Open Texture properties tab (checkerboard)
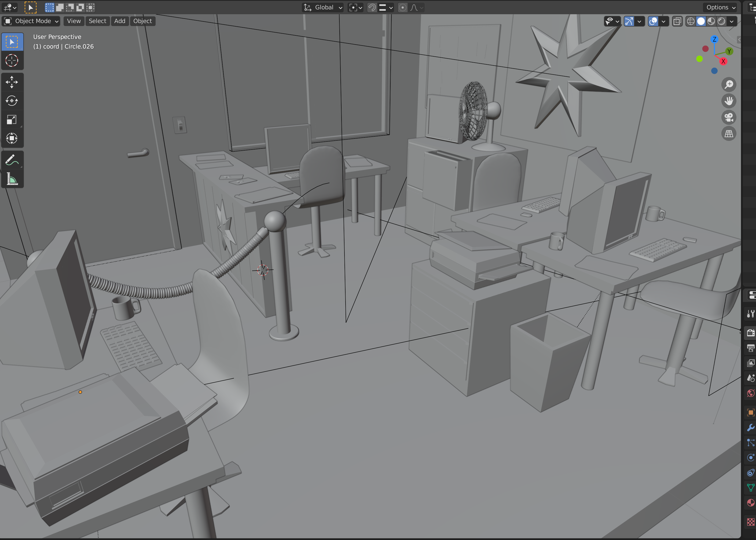 pos(750,522)
